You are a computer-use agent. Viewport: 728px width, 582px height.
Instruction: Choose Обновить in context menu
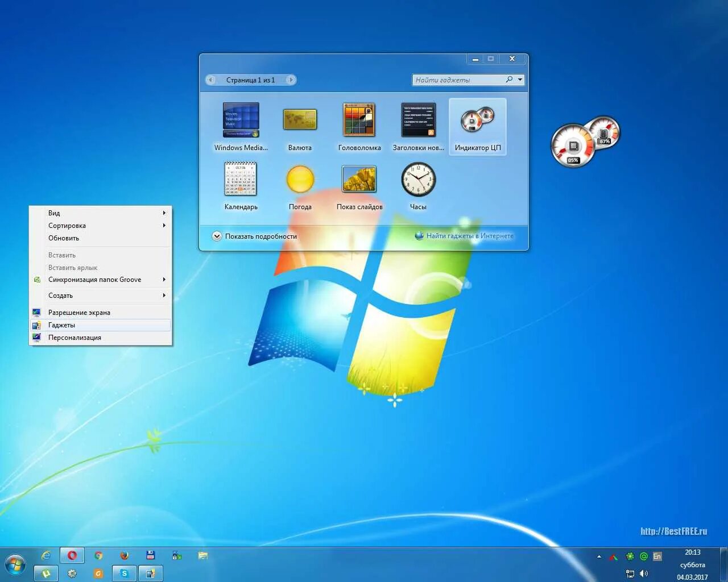(100, 238)
